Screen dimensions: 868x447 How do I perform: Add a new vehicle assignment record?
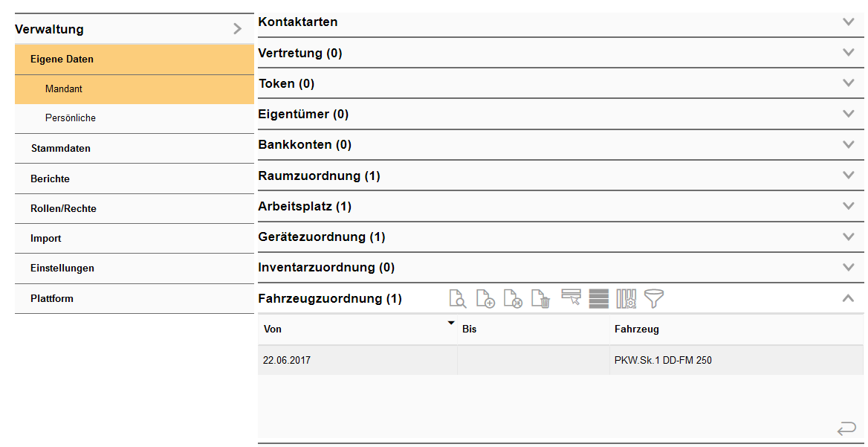point(485,298)
